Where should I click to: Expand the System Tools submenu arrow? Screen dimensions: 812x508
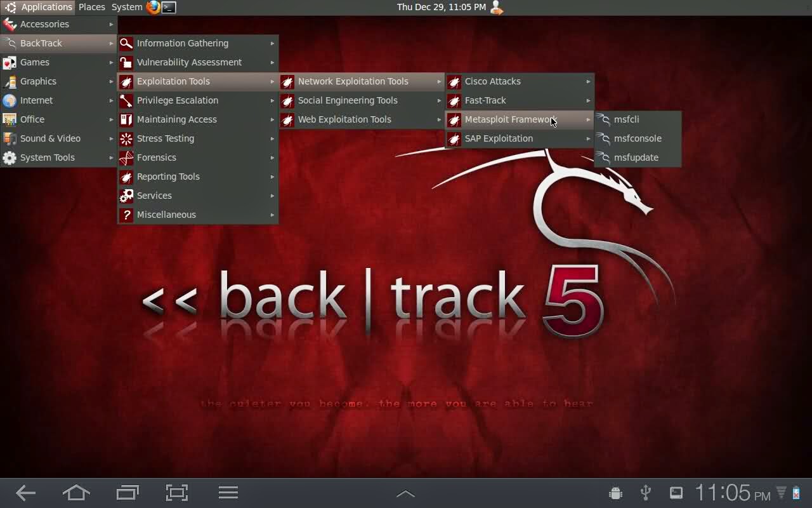point(111,157)
